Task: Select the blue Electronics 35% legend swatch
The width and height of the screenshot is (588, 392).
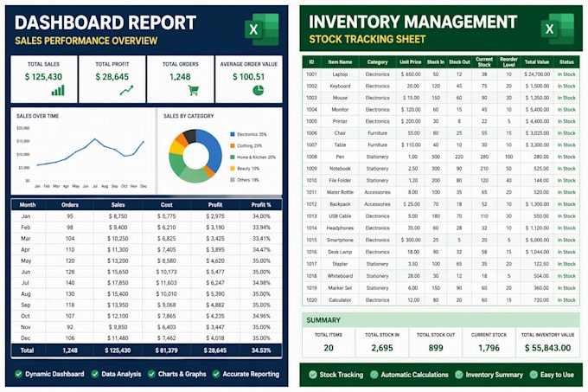Action: [x=233, y=134]
